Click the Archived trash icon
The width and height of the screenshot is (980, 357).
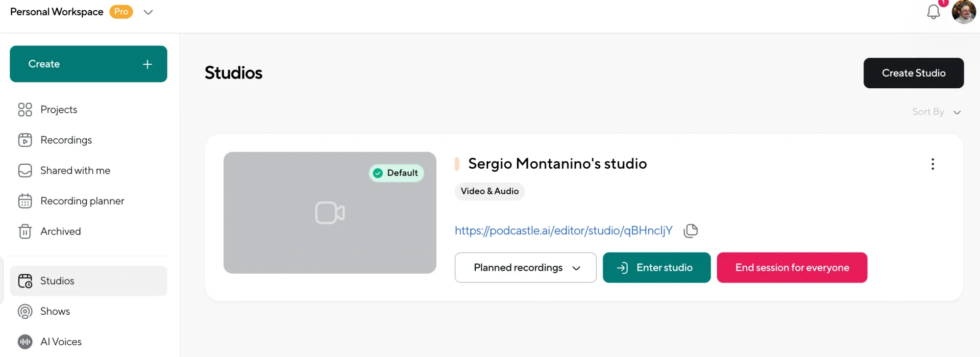pos(25,231)
